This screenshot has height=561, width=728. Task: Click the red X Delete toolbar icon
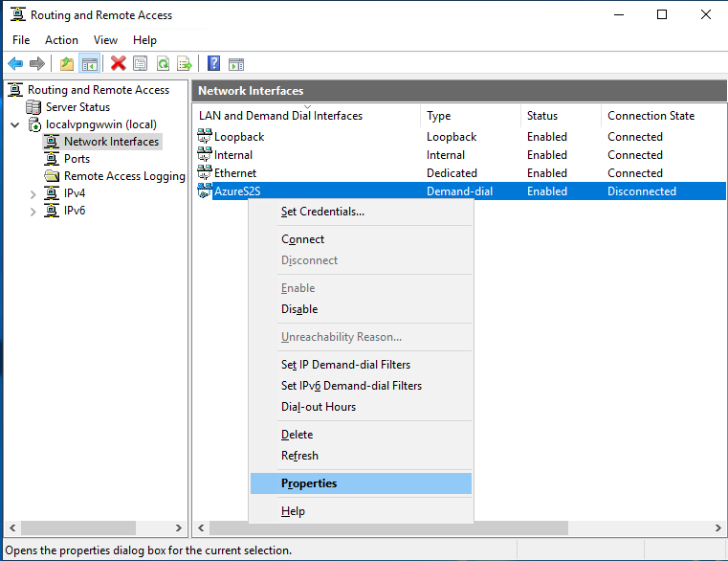[x=119, y=64]
